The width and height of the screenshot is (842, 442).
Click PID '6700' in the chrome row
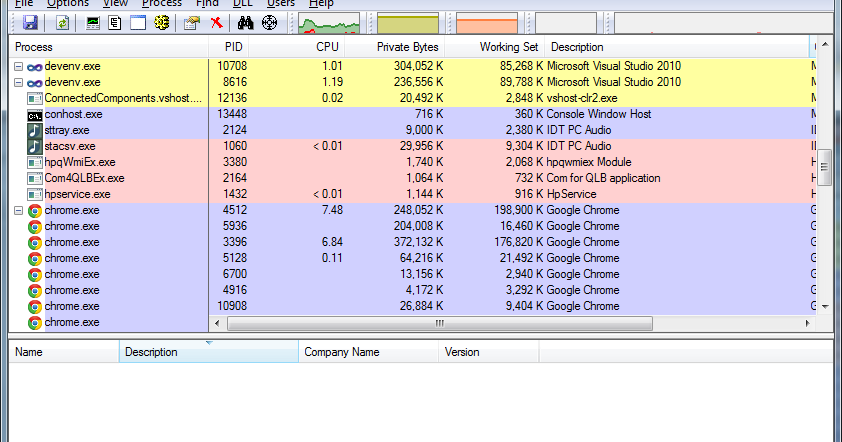pyautogui.click(x=235, y=274)
